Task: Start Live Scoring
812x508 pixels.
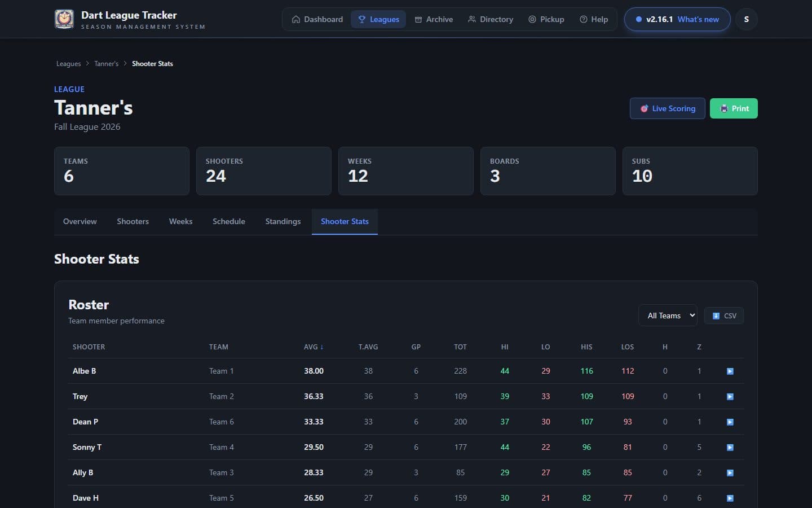Action: tap(668, 108)
